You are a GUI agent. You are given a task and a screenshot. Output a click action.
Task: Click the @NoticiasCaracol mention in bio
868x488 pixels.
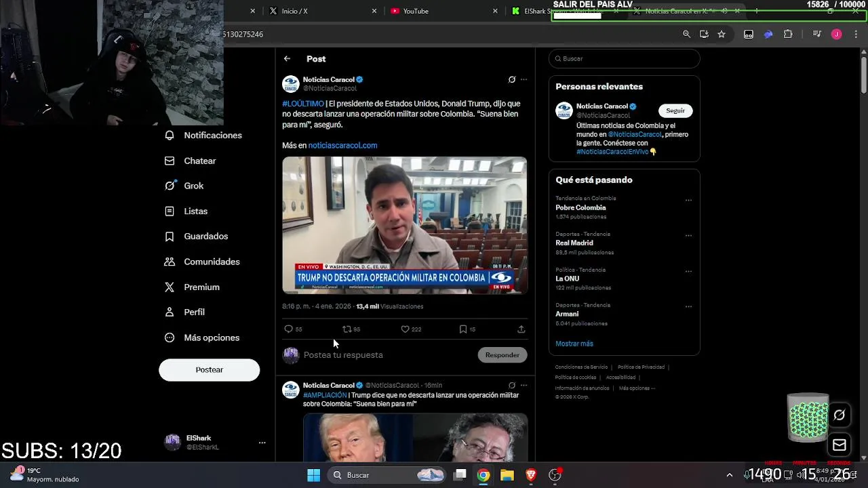[635, 135]
